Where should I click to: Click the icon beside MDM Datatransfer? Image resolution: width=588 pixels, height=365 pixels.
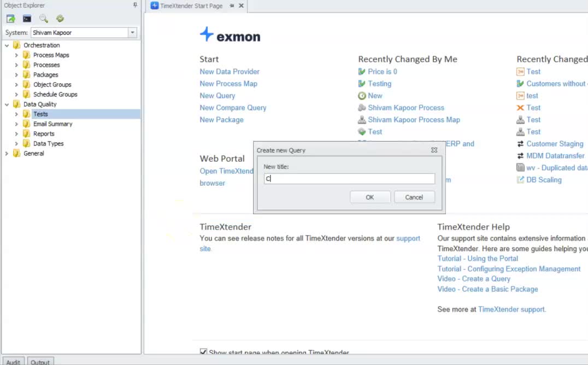pos(520,156)
